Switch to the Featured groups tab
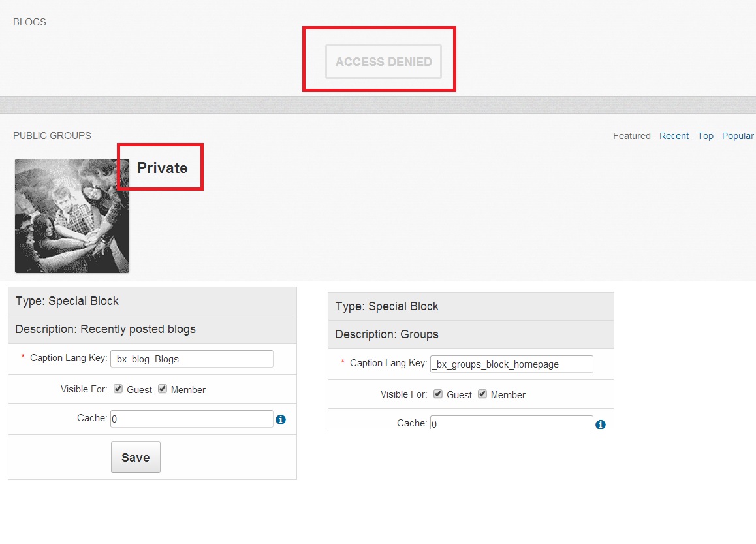 point(631,136)
